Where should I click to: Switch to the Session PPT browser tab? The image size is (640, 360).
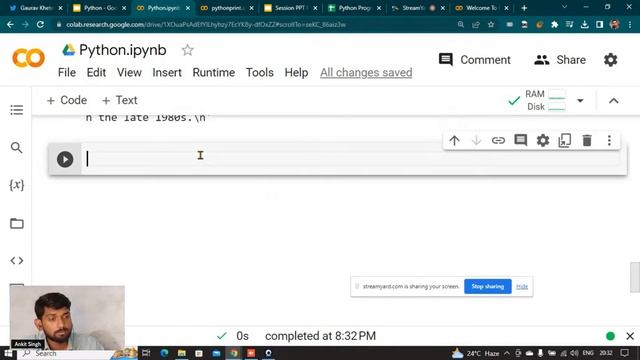coord(291,8)
